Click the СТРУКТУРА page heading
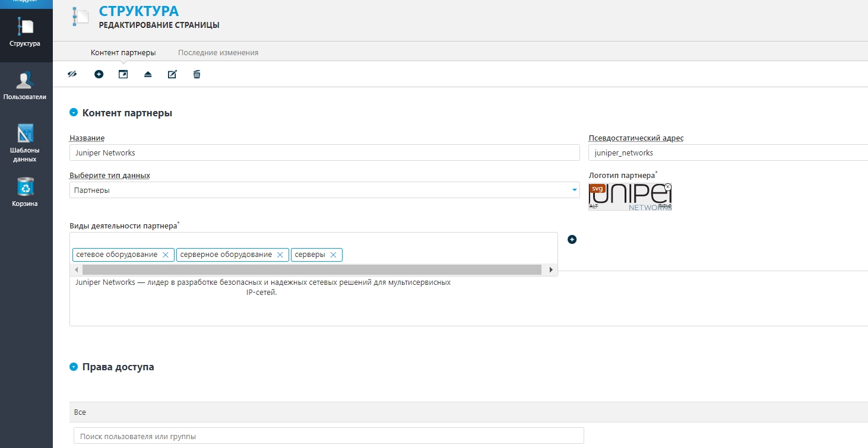 point(139,11)
